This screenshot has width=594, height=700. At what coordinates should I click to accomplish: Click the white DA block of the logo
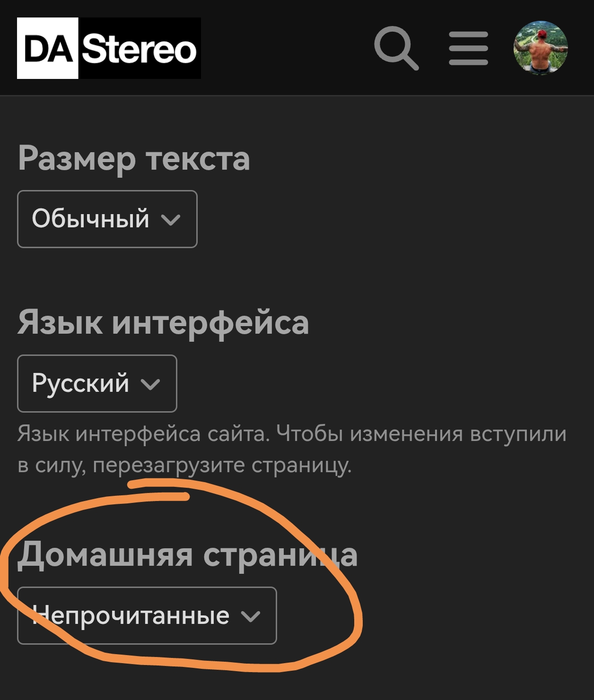click(x=48, y=48)
